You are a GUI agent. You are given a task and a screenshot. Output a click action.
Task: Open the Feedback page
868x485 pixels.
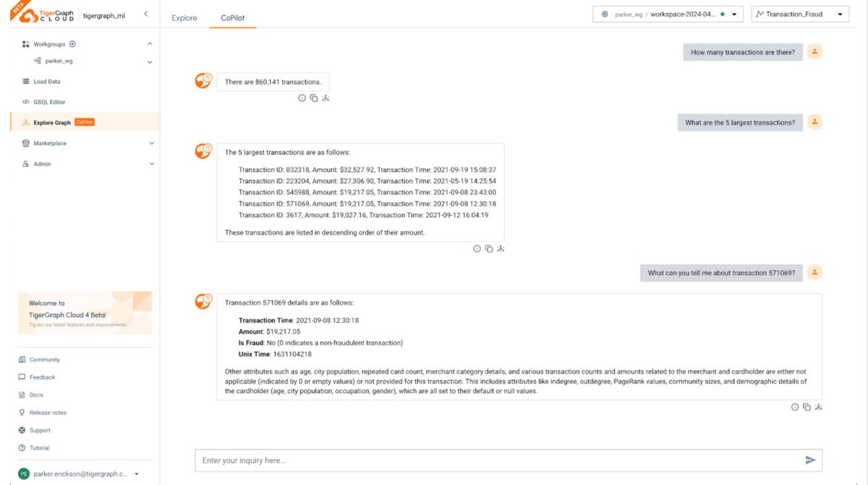43,376
